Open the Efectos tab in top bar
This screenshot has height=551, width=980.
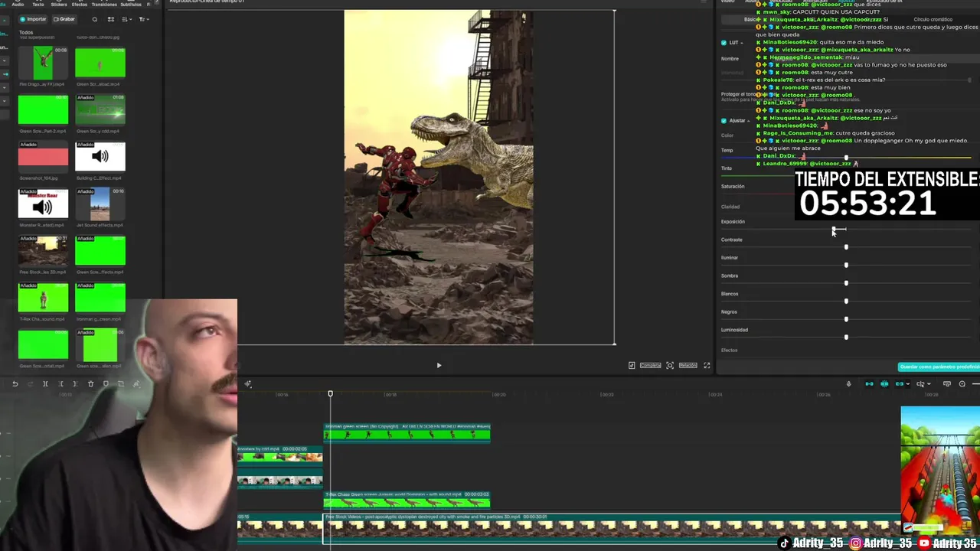tap(80, 4)
